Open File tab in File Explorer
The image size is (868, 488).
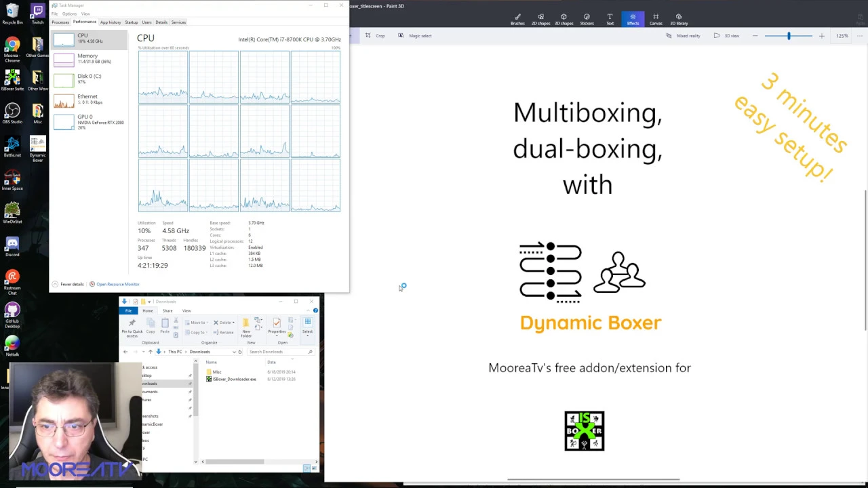click(x=128, y=310)
